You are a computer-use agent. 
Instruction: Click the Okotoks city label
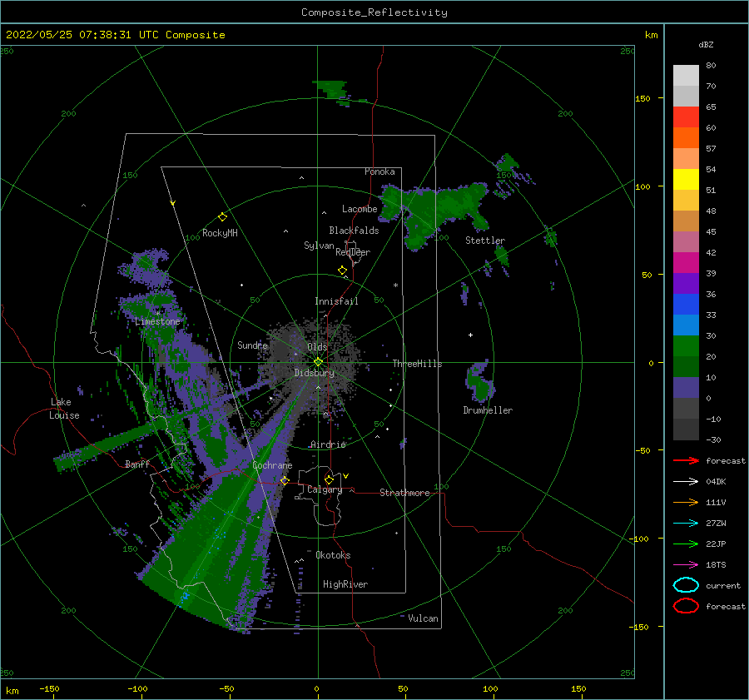tap(333, 555)
